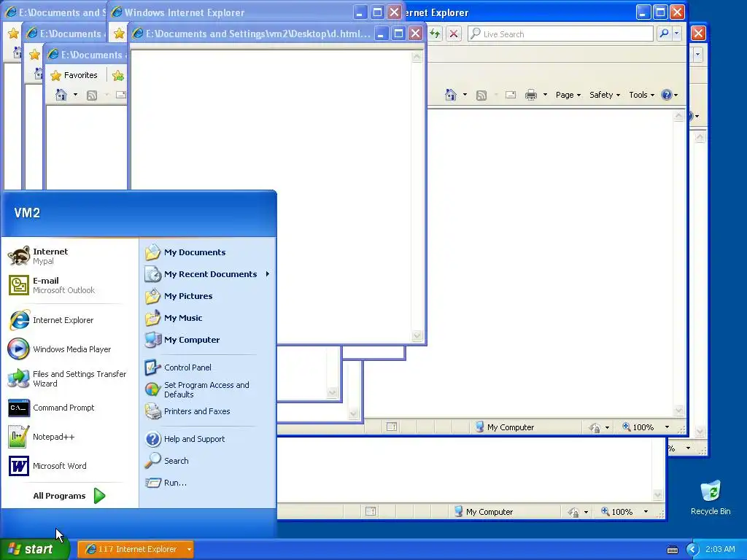This screenshot has width=747, height=560.
Task: Open the Print dropdown arrow
Action: pos(545,95)
